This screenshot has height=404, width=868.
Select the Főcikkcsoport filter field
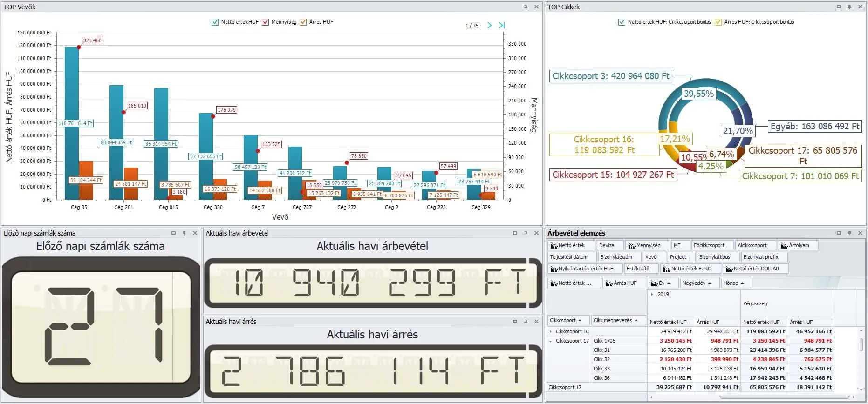(x=709, y=245)
